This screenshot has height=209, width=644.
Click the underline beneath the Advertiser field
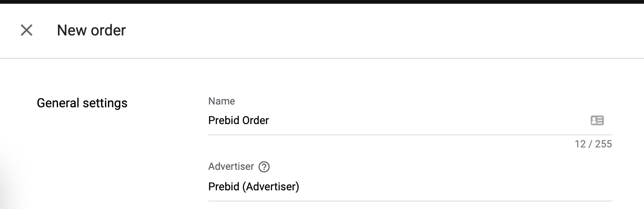coord(410,201)
